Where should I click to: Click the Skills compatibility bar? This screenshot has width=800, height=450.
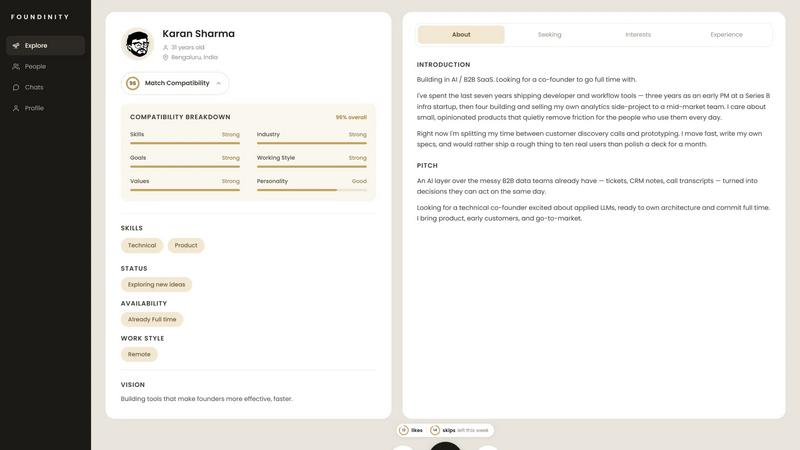(185, 143)
